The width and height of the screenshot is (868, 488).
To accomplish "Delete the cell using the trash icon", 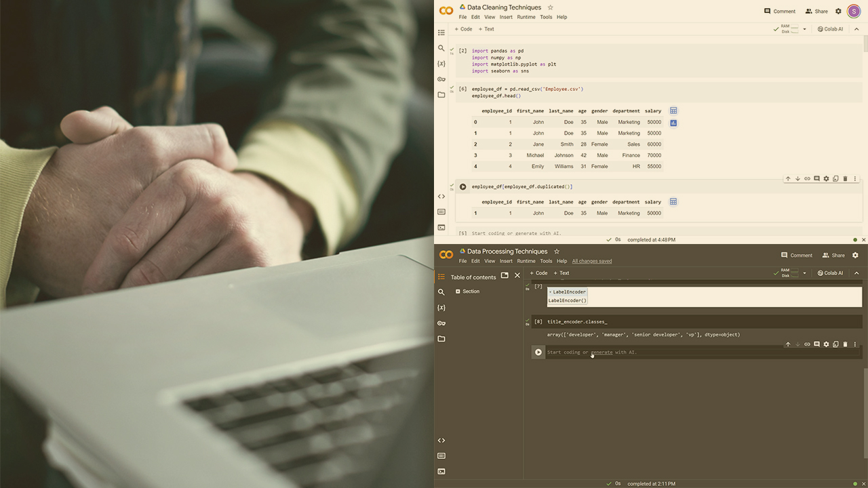I will 845,178.
